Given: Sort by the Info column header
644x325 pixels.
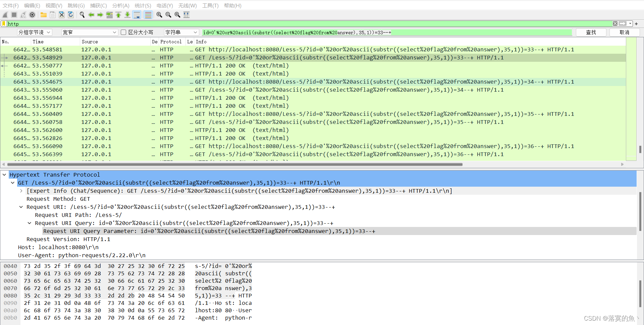Looking at the screenshot, I should [410, 42].
